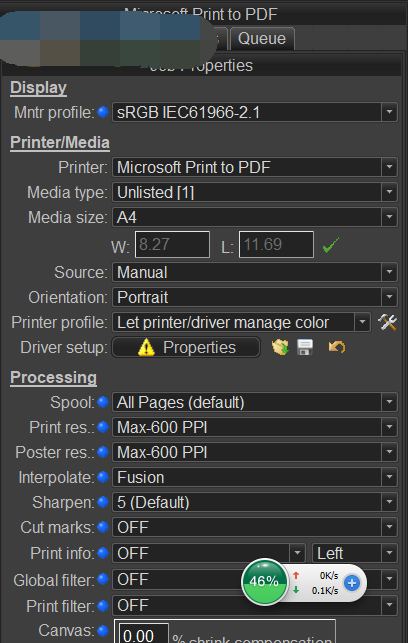Image resolution: width=408 pixels, height=643 pixels.
Task: Click the Canvas shrink compensation value field
Action: coord(144,634)
